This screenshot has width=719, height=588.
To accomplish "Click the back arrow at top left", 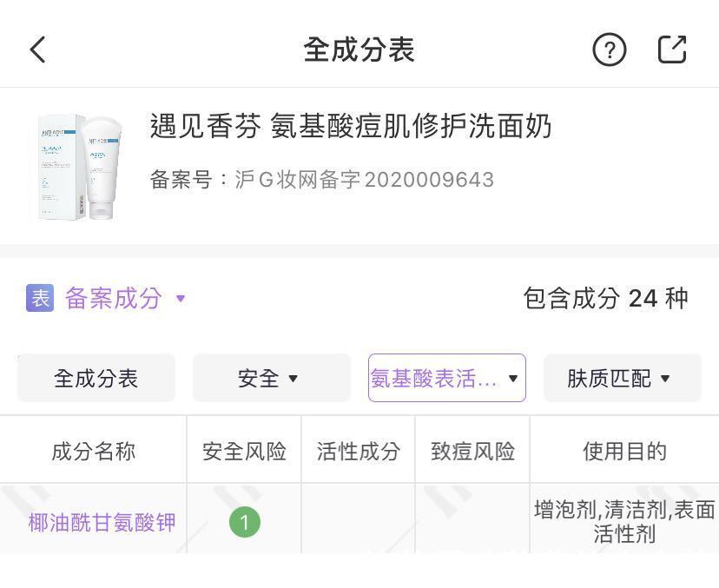I will (36, 50).
